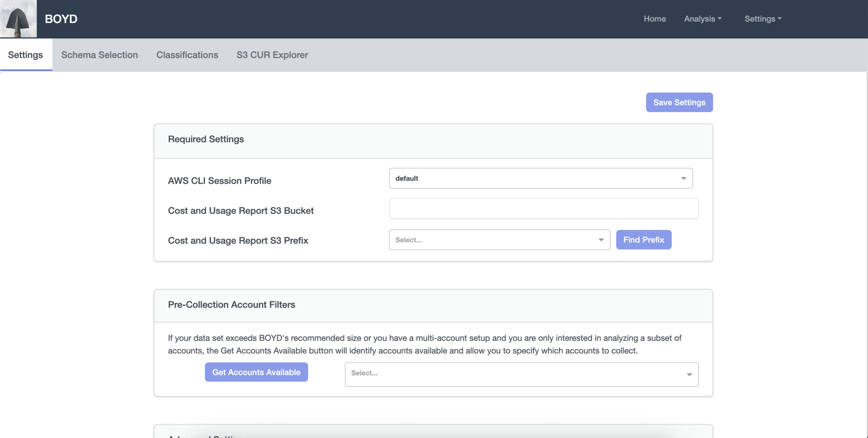Switch to Schema Selection tab
868x438 pixels.
(99, 55)
